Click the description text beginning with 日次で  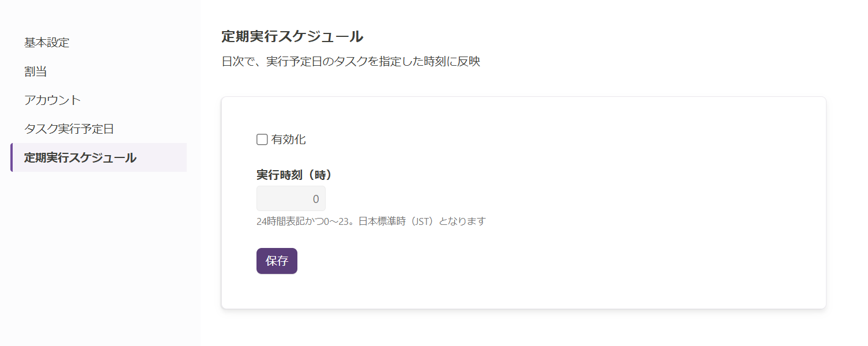[350, 62]
